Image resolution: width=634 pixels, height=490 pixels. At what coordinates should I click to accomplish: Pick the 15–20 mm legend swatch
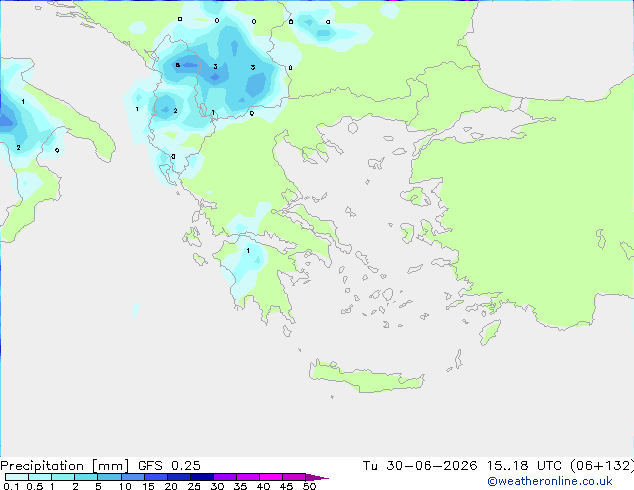155,477
